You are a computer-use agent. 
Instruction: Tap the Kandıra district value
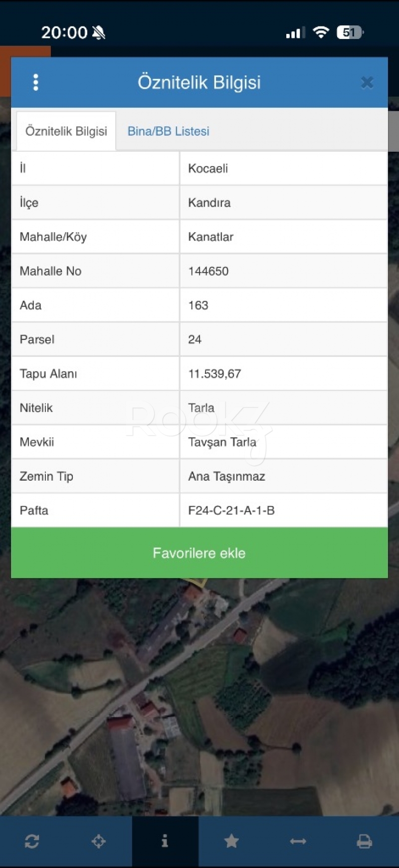coord(209,203)
